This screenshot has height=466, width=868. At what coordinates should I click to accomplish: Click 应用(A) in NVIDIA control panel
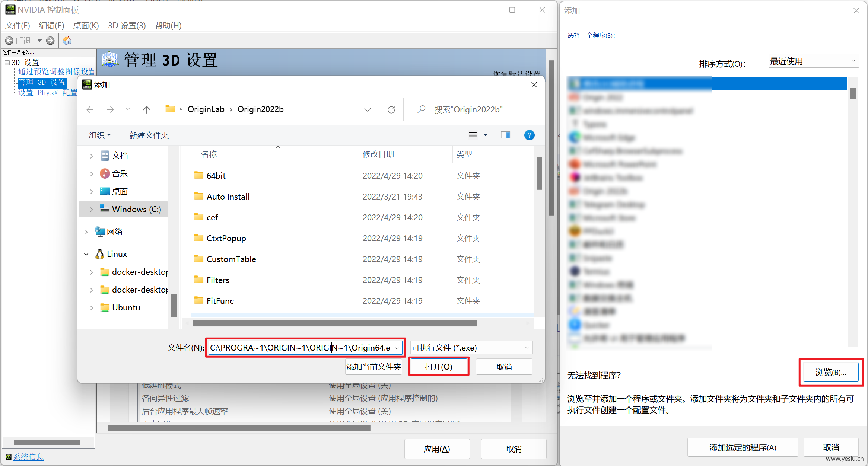point(437,449)
